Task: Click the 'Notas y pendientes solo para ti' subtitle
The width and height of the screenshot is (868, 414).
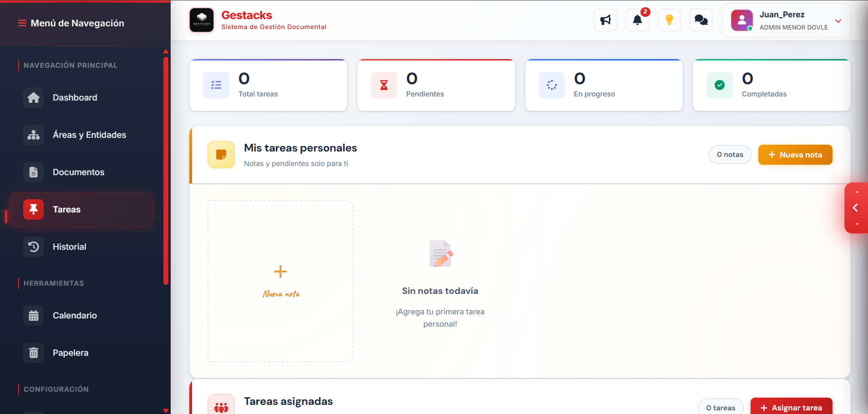Action: 296,163
